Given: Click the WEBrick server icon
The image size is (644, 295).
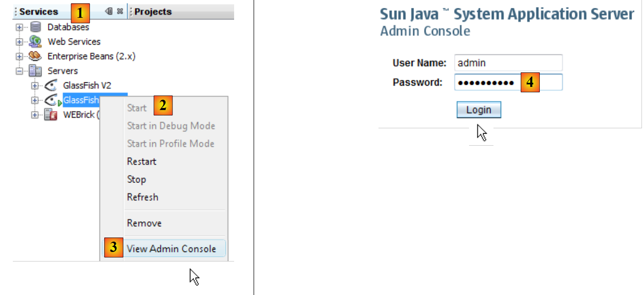Looking at the screenshot, I should click(x=51, y=115).
